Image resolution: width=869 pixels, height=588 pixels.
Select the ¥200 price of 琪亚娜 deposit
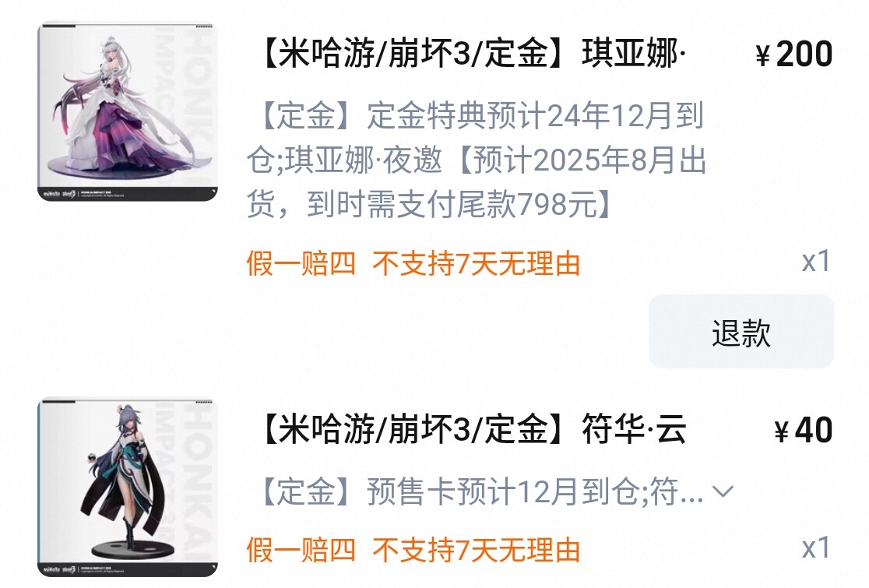(794, 55)
